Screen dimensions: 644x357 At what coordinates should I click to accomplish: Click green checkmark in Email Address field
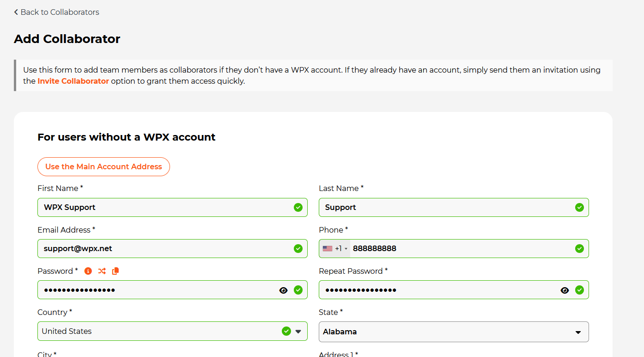tap(298, 249)
